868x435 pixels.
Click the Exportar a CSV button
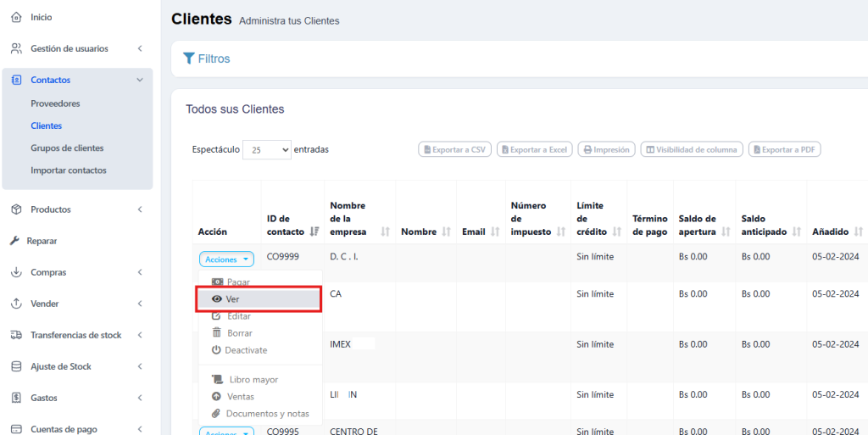pyautogui.click(x=454, y=149)
